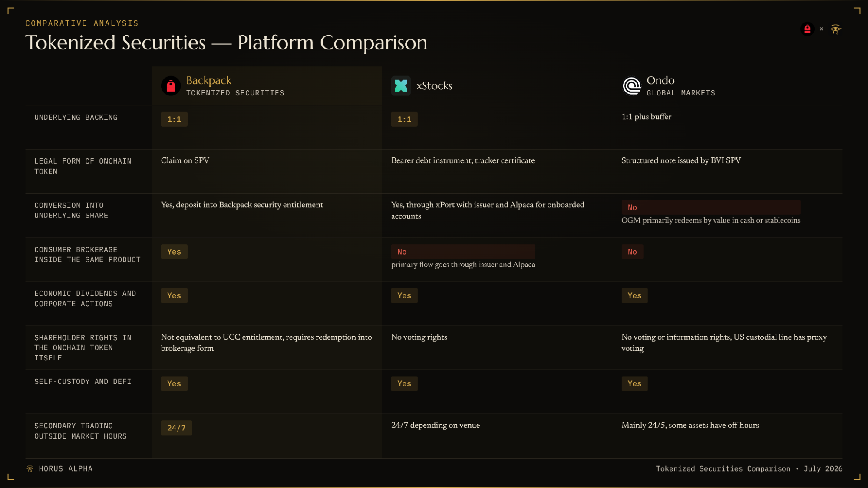Click 'Bearer debt instrument, tracker certificate' cell
The height and width of the screenshot is (488, 868).
pyautogui.click(x=463, y=160)
